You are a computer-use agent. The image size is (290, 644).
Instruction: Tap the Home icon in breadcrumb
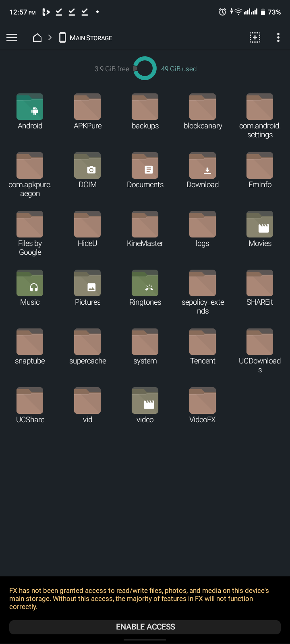[x=37, y=38]
